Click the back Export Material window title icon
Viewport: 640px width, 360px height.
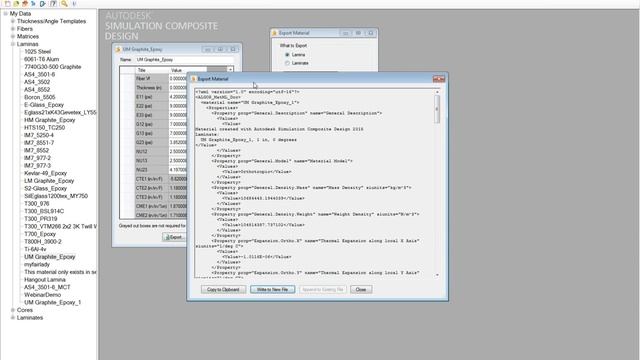click(x=274, y=33)
